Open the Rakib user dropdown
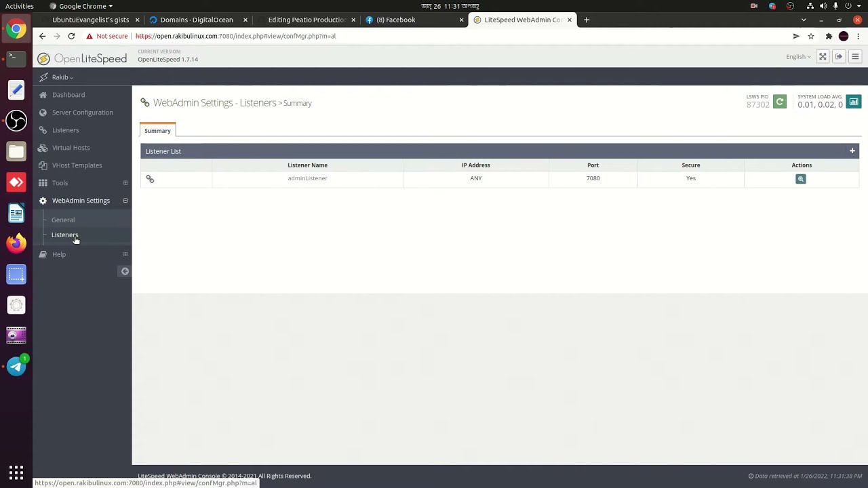Viewport: 868px width, 488px height. click(x=62, y=77)
